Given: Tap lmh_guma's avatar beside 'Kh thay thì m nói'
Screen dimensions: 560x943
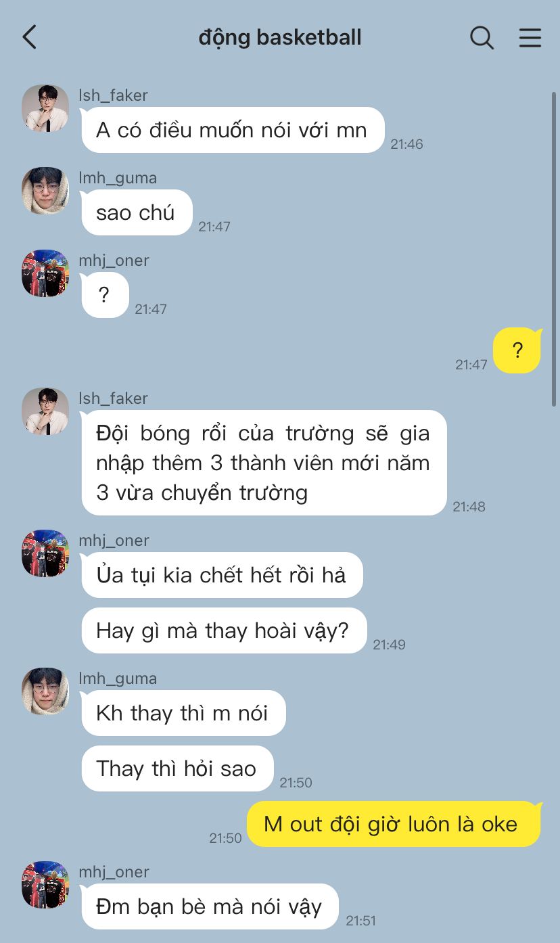Looking at the screenshot, I should (x=45, y=691).
